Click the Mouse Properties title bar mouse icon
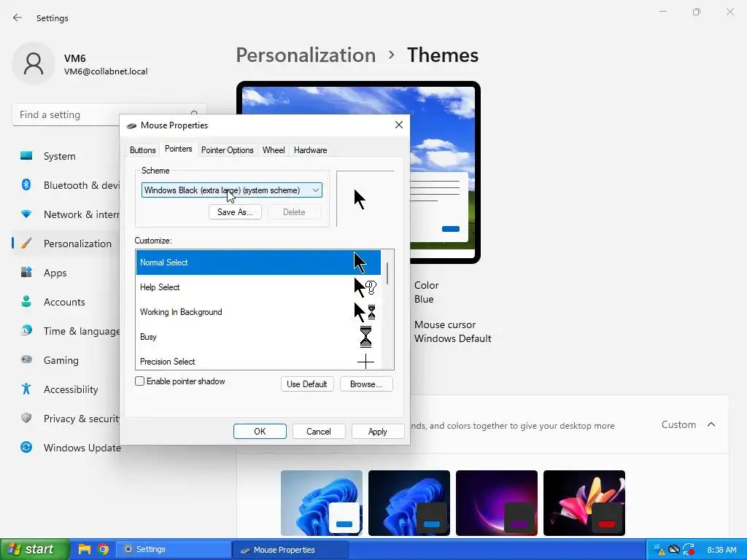This screenshot has height=560, width=747. pos(131,125)
